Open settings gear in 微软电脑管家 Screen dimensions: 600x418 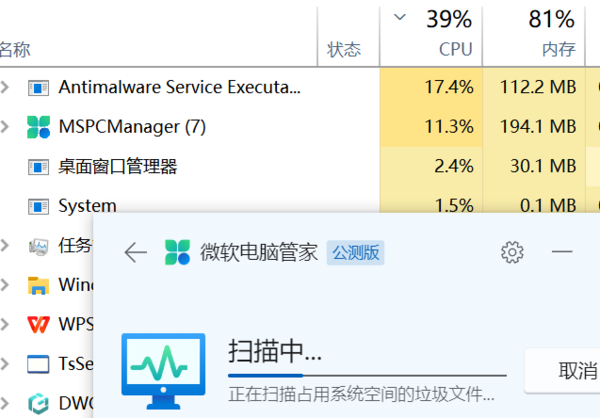[x=512, y=252]
